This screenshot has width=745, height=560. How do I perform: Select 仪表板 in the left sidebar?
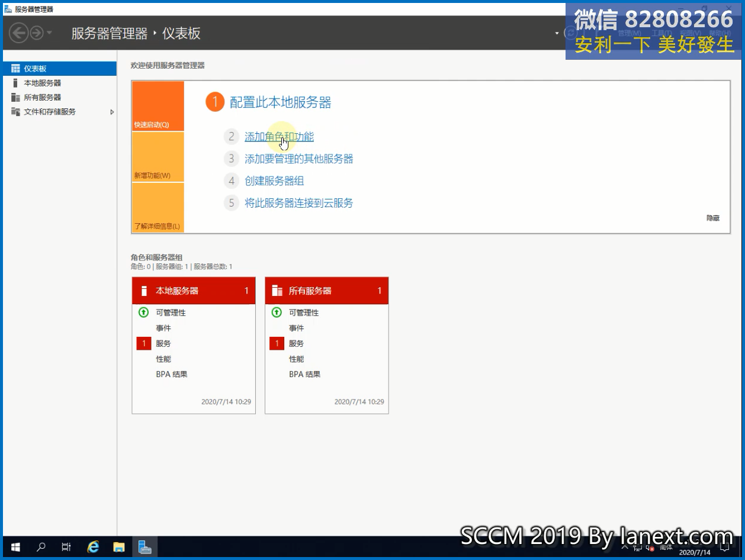(x=59, y=69)
